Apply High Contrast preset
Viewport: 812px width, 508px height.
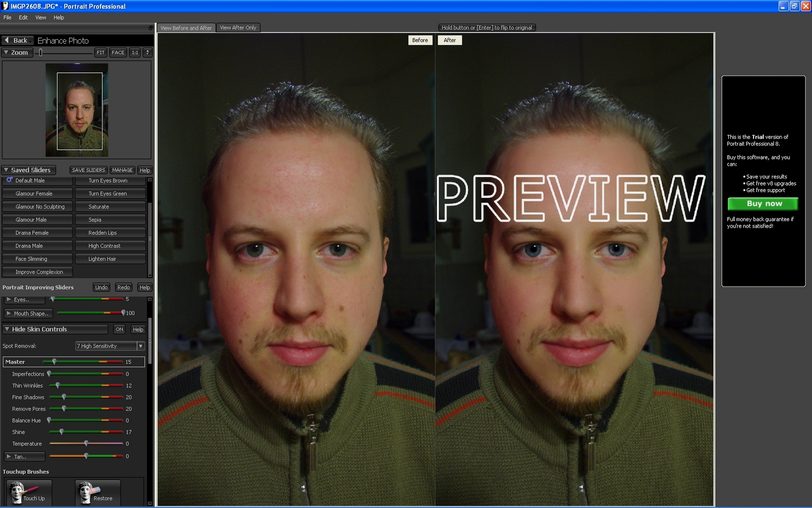pyautogui.click(x=110, y=246)
